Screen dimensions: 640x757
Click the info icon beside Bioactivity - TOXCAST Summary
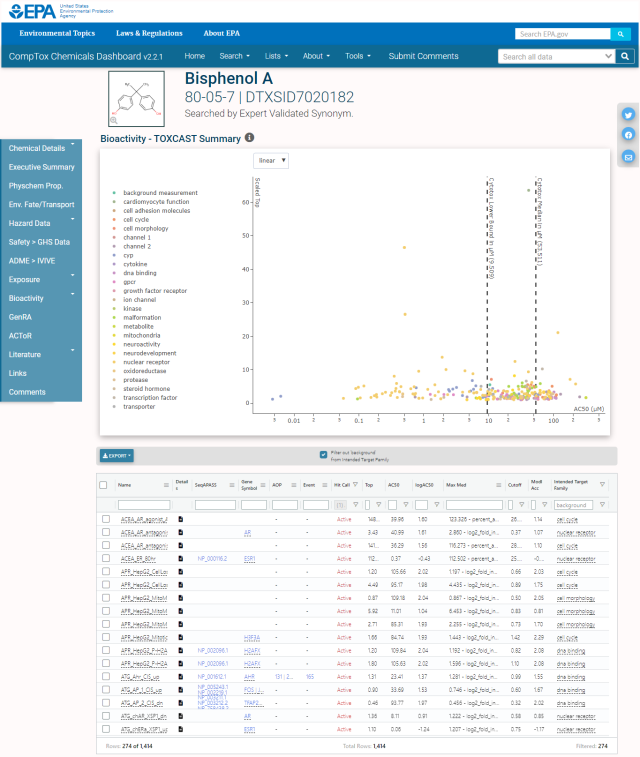pyautogui.click(x=250, y=138)
